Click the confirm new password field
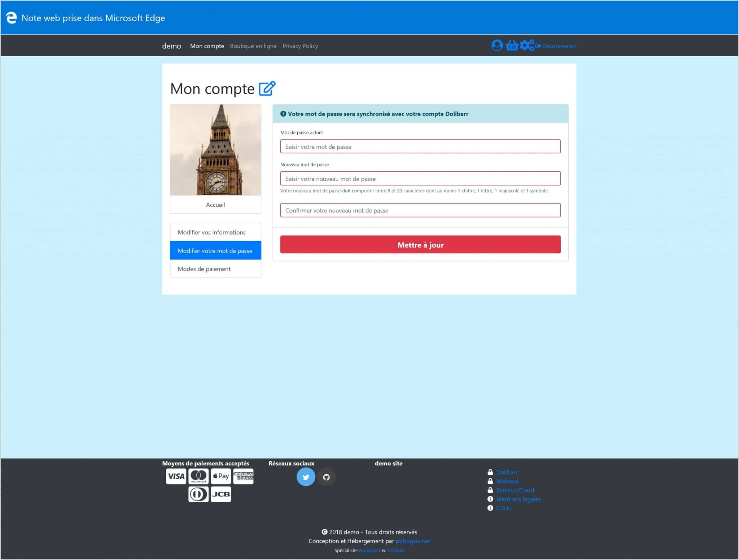 click(x=420, y=210)
